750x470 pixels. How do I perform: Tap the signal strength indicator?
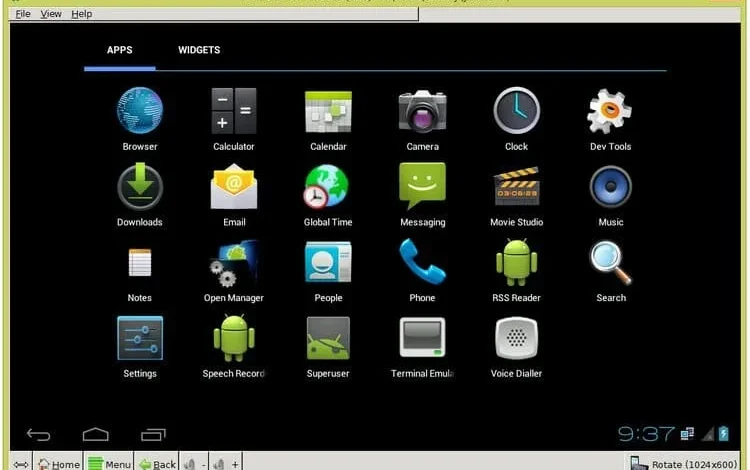pos(707,434)
